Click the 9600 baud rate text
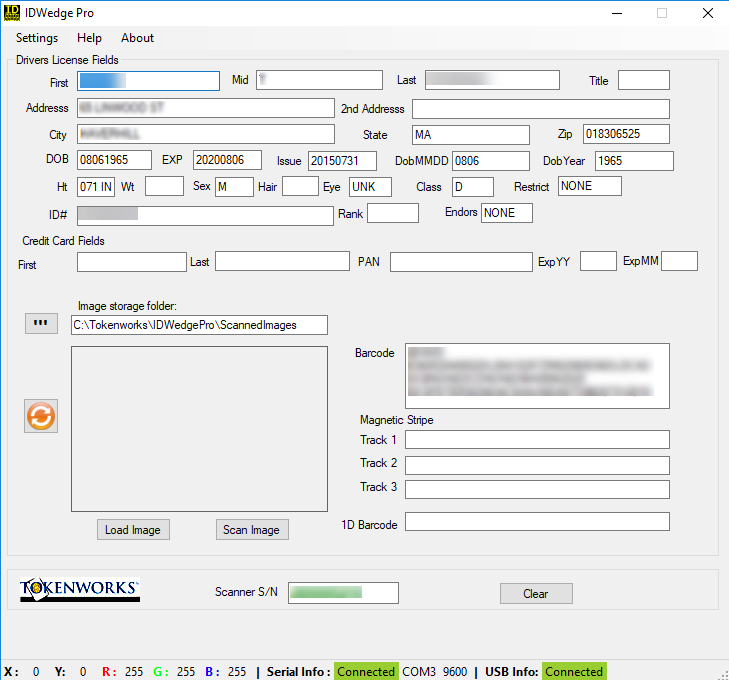729x680 pixels. [455, 672]
